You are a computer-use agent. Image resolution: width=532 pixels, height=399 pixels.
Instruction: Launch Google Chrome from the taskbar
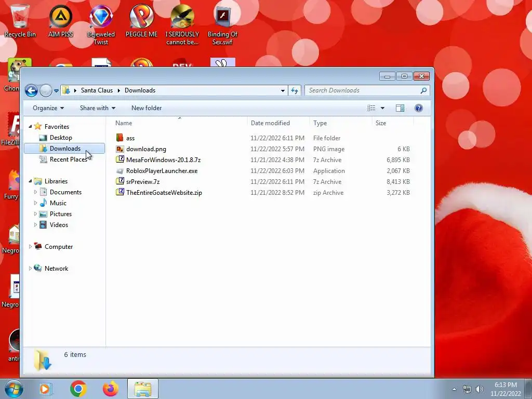click(x=78, y=389)
